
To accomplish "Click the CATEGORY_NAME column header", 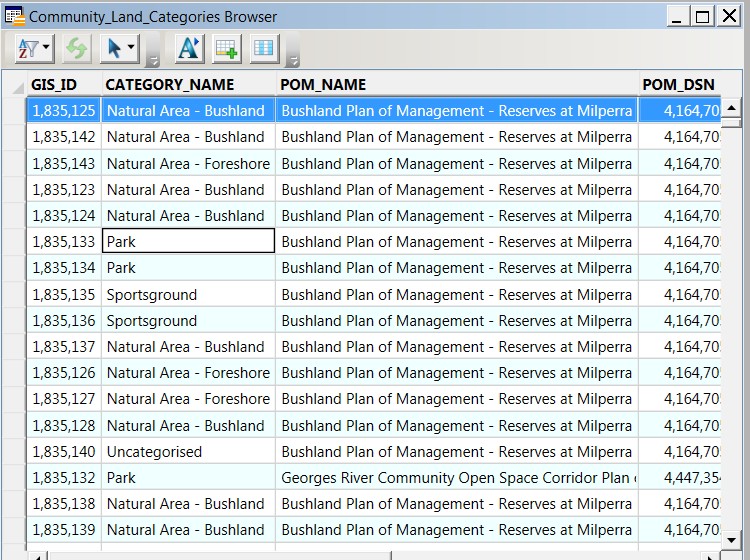I will pyautogui.click(x=170, y=85).
